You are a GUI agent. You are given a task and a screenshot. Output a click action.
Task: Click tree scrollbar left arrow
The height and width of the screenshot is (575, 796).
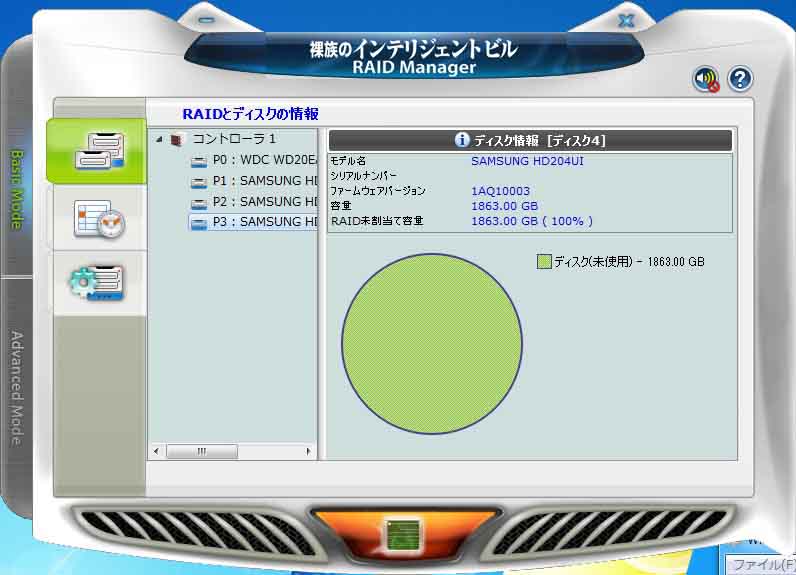[x=156, y=451]
